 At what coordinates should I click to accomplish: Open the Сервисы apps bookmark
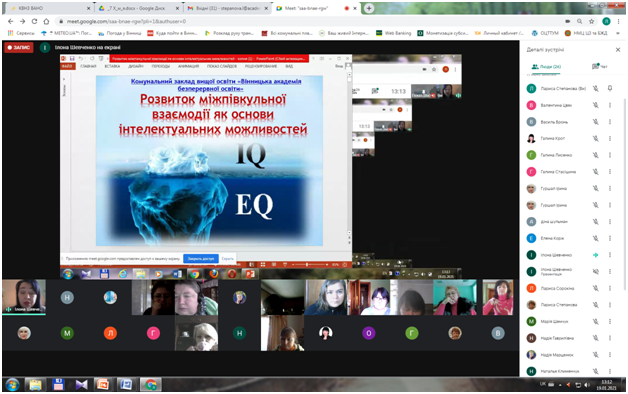(x=21, y=33)
